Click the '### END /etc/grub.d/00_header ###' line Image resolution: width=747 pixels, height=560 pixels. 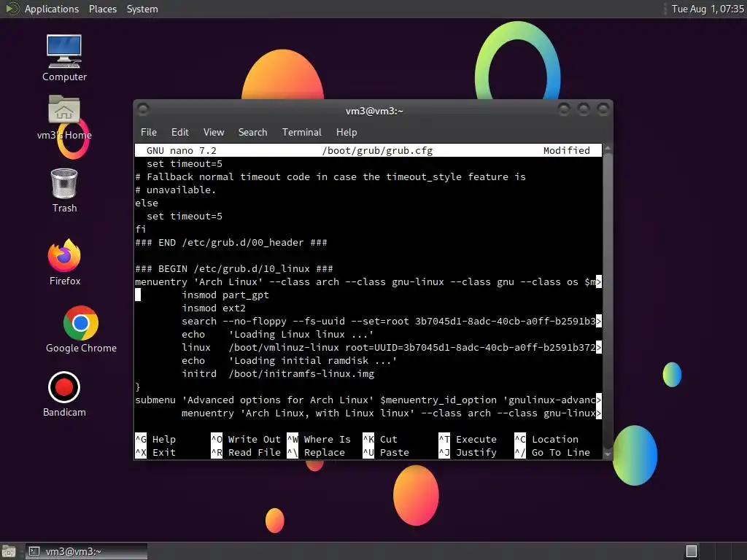point(231,242)
